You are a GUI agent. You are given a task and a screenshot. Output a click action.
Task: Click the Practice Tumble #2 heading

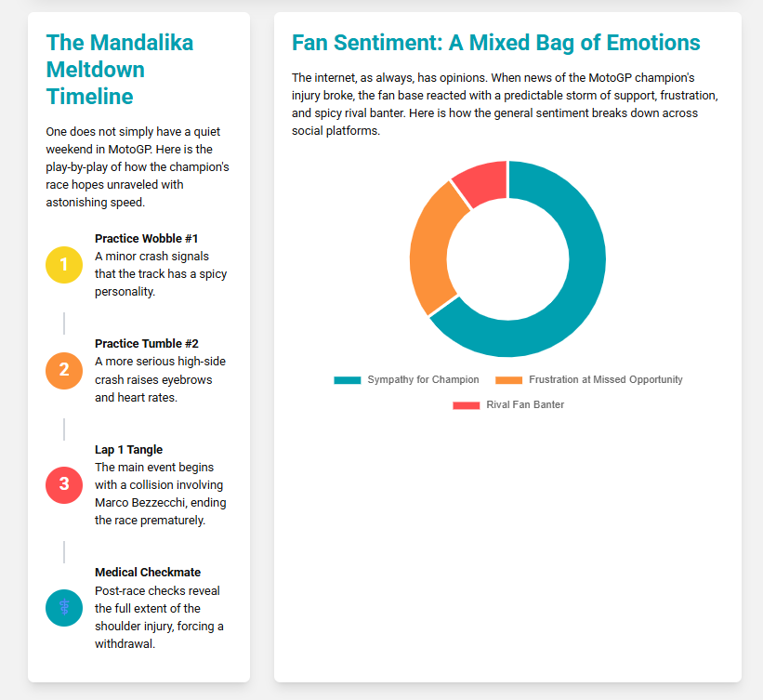pos(147,344)
